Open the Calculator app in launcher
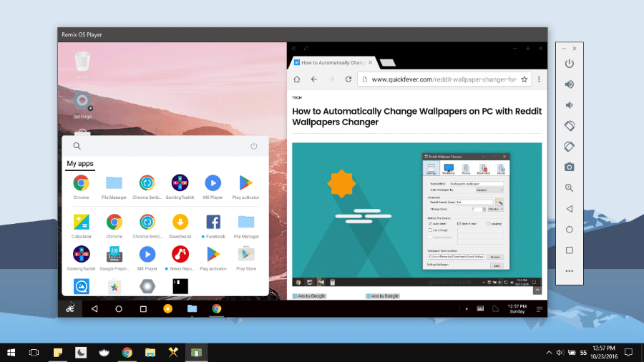Viewport: 644px width, 362px height. click(x=82, y=222)
